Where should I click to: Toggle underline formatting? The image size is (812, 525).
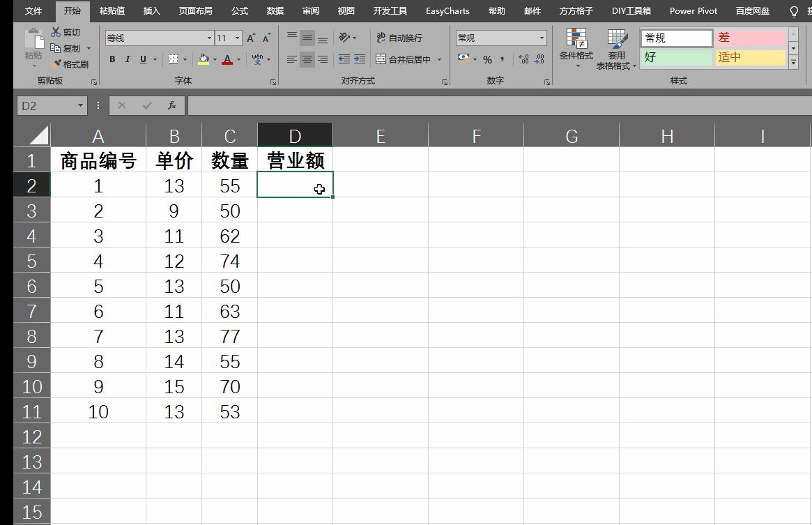pos(141,59)
